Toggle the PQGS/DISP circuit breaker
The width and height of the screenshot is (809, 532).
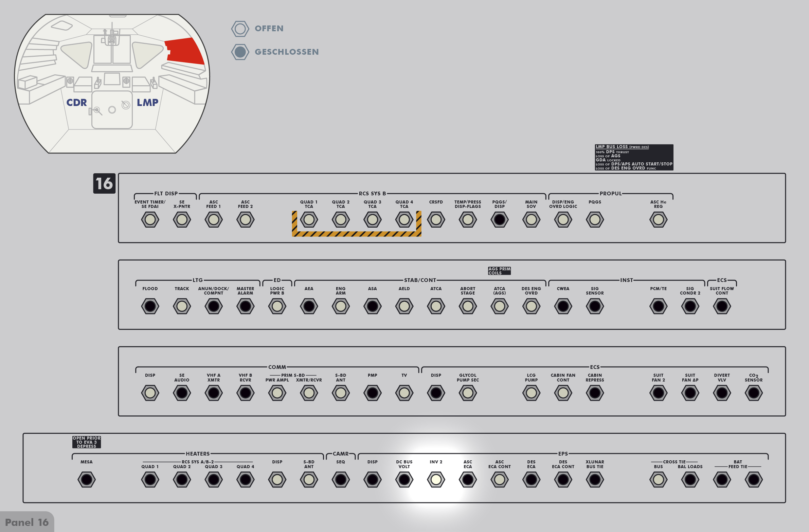499,219
